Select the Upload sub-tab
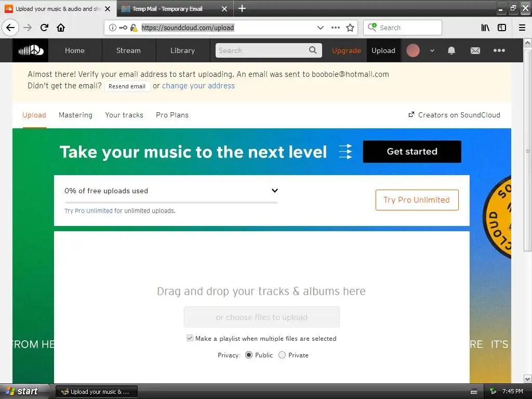The height and width of the screenshot is (399, 532). (34, 115)
